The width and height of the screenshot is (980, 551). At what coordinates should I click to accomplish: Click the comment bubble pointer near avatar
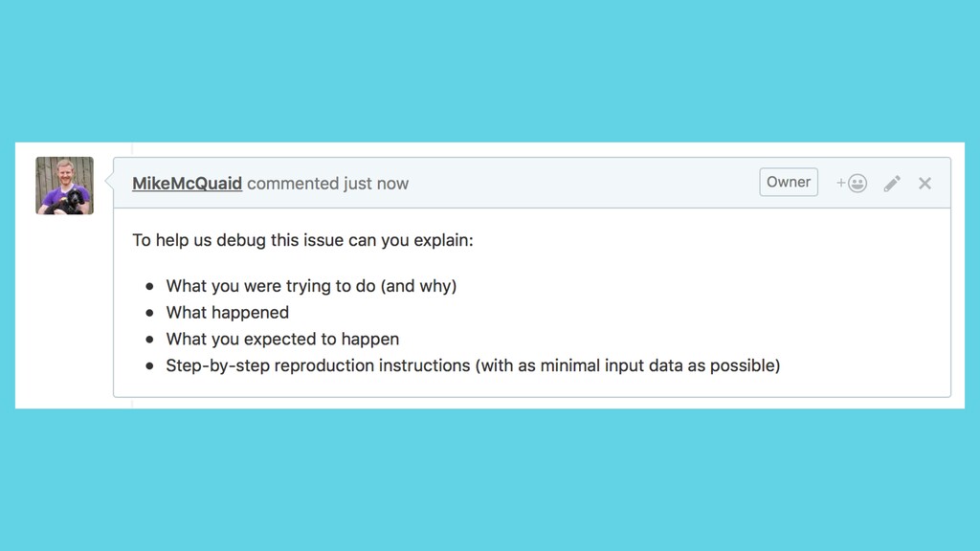[109, 182]
